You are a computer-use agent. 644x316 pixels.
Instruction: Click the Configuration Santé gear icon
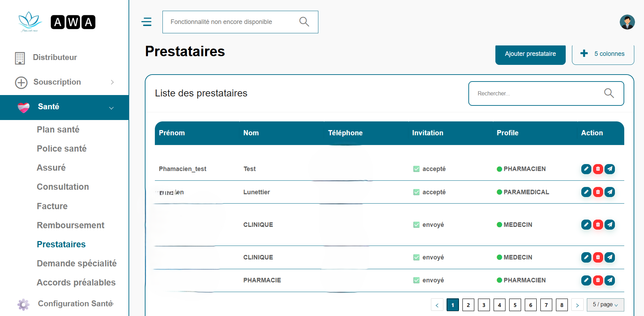pos(24,304)
